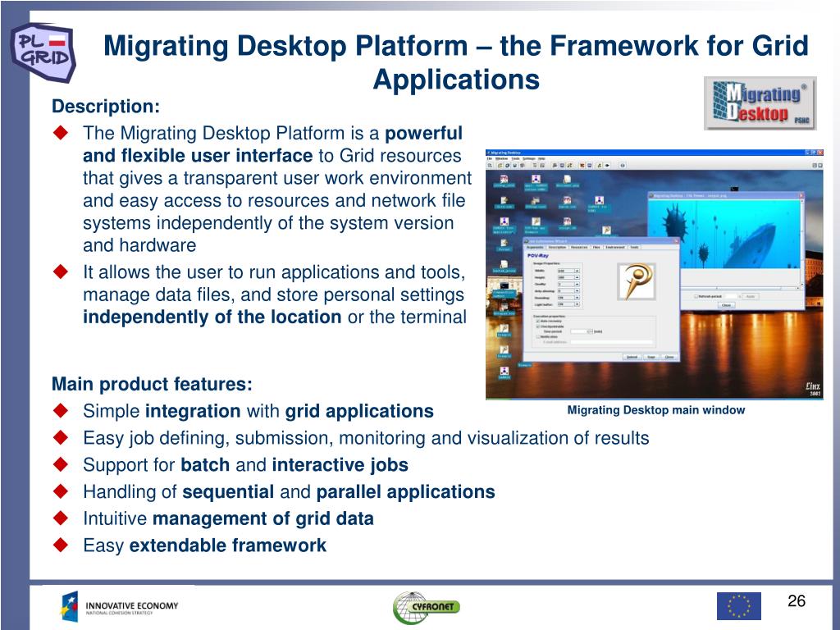This screenshot has width=840, height=630.
Task: Open Settings menu in Migrating Desktop window
Action: (529, 158)
